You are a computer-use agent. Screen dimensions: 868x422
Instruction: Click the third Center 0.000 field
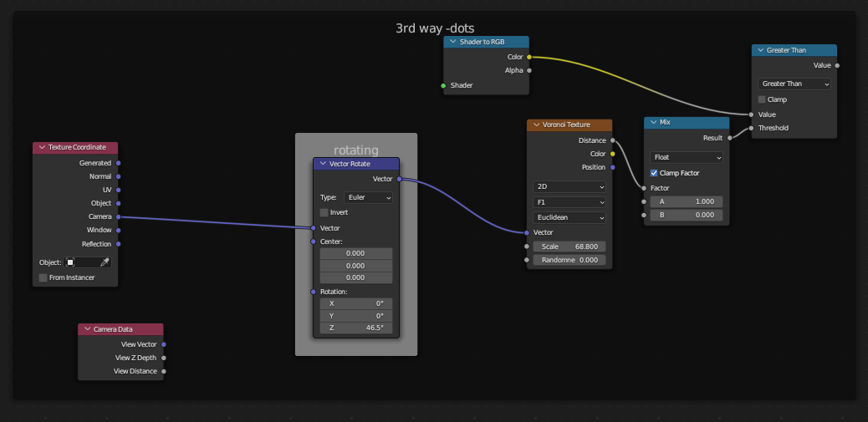pos(356,277)
